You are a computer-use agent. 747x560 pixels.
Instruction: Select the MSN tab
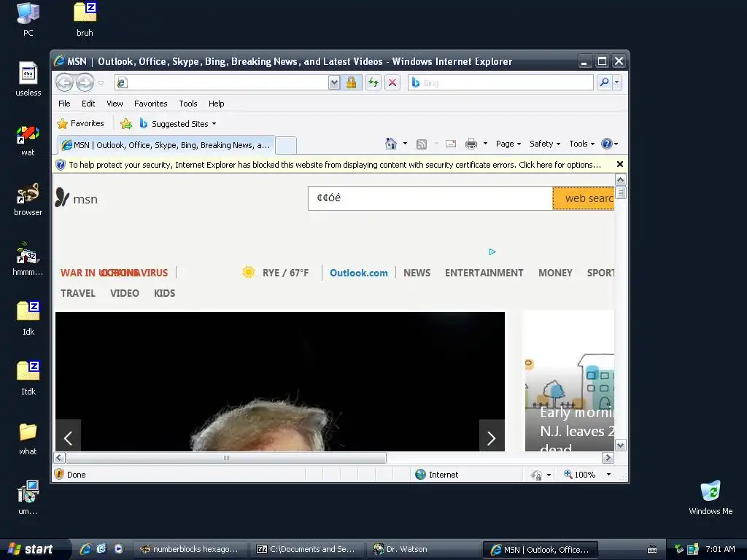pos(166,145)
